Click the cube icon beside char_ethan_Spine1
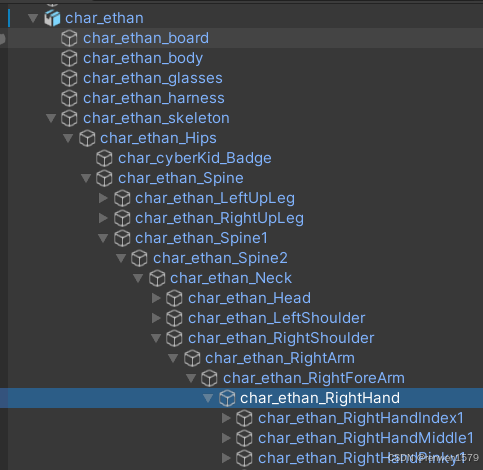483x470 pixels. pyautogui.click(x=122, y=238)
